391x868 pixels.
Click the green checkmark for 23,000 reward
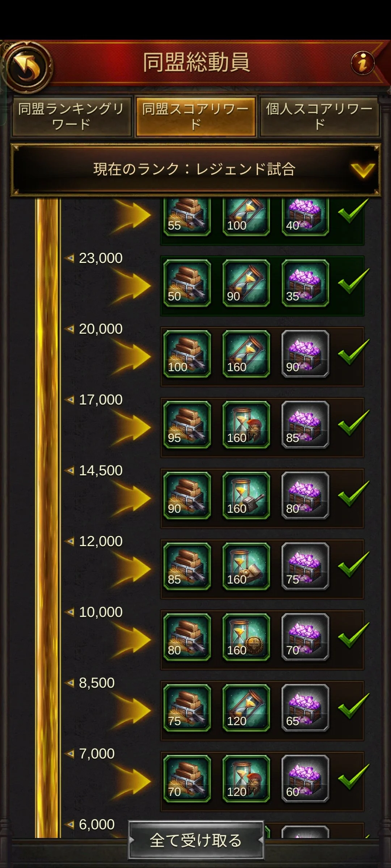(x=353, y=281)
